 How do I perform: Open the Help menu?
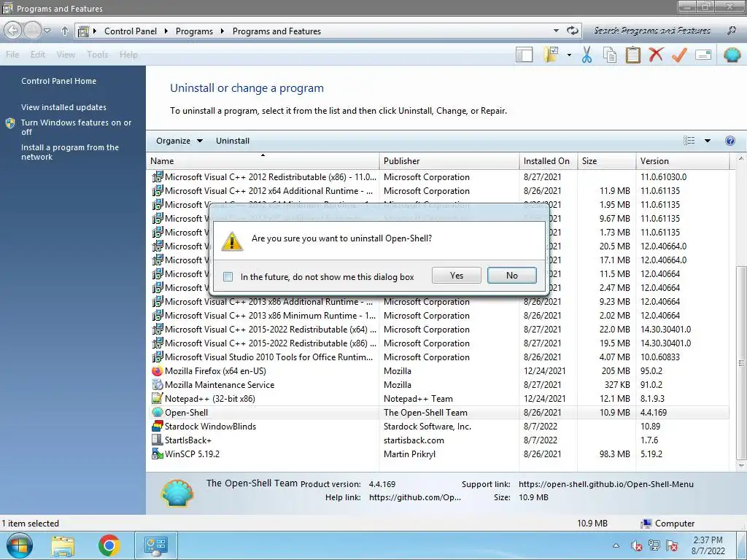click(128, 55)
